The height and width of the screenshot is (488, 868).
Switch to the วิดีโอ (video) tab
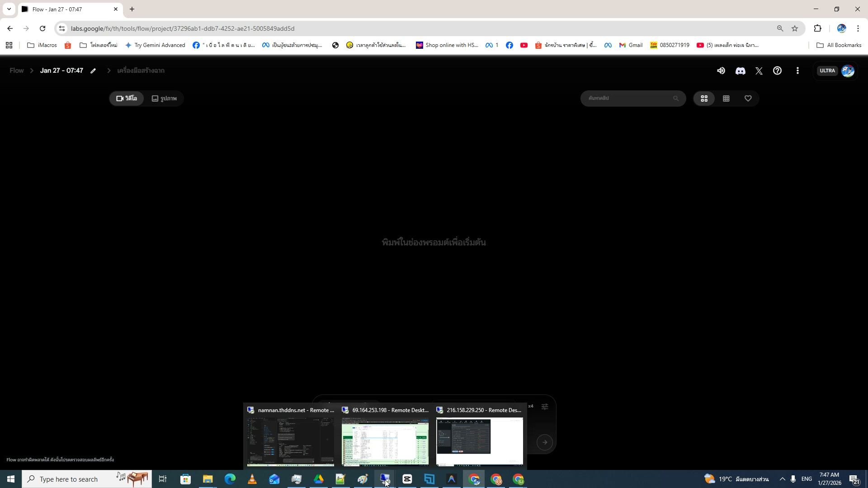click(x=127, y=99)
